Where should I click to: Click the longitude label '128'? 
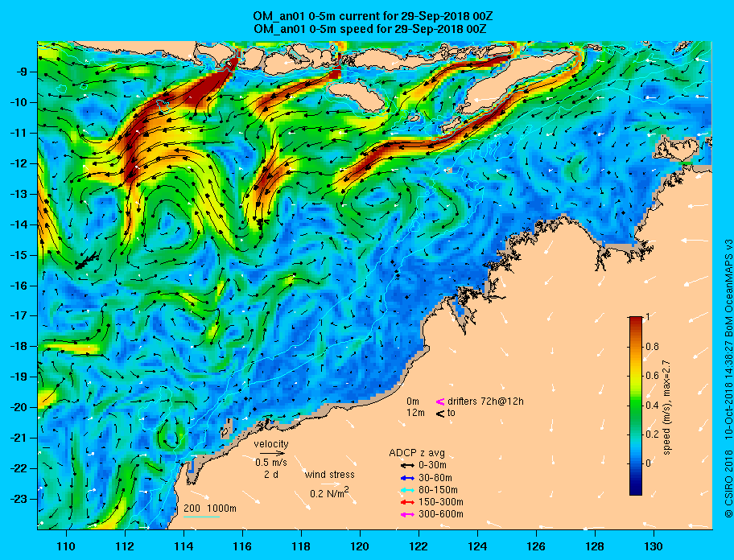point(595,546)
